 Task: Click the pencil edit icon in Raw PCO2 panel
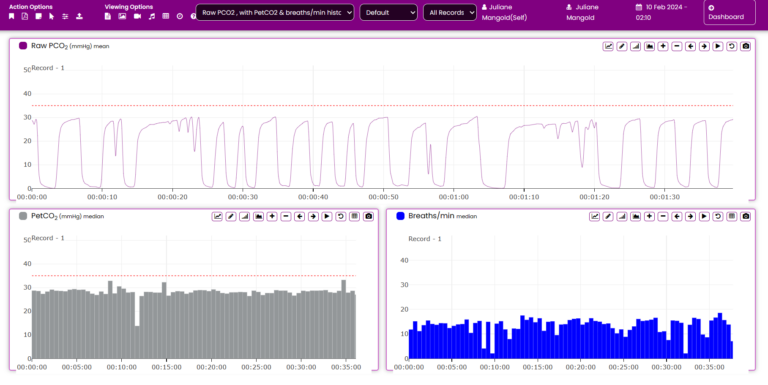point(622,46)
